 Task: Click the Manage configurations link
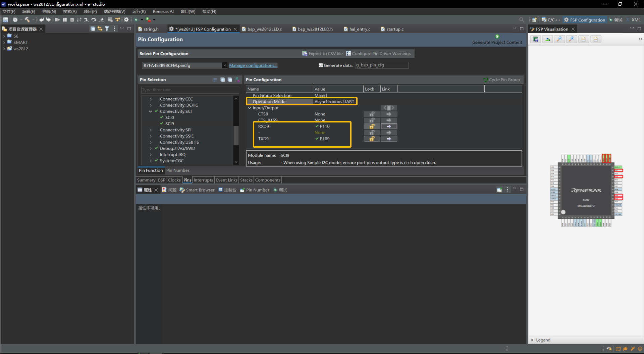(x=253, y=65)
